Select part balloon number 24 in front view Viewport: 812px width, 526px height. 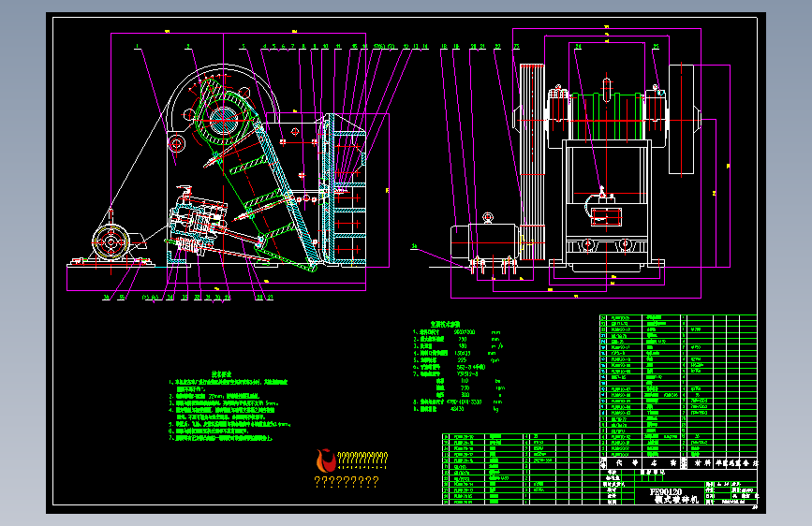[x=578, y=47]
